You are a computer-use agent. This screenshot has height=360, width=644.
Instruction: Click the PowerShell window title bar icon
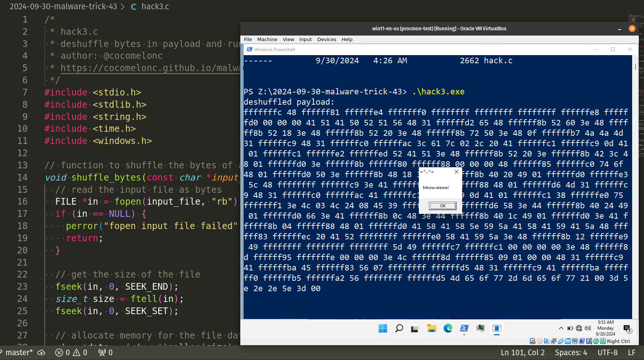pos(250,49)
